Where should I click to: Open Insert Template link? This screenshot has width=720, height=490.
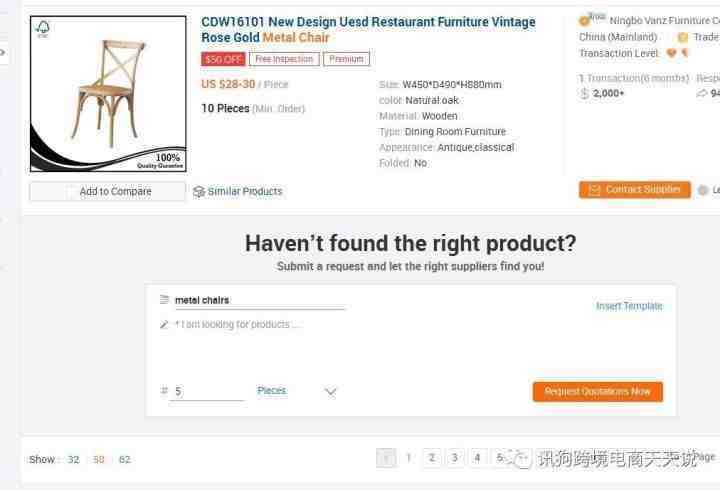tap(629, 306)
